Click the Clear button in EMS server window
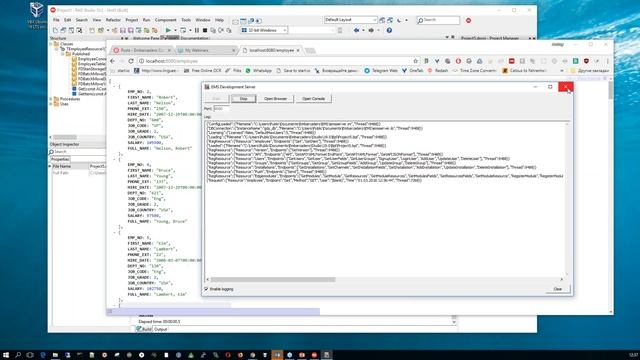 tap(558, 289)
